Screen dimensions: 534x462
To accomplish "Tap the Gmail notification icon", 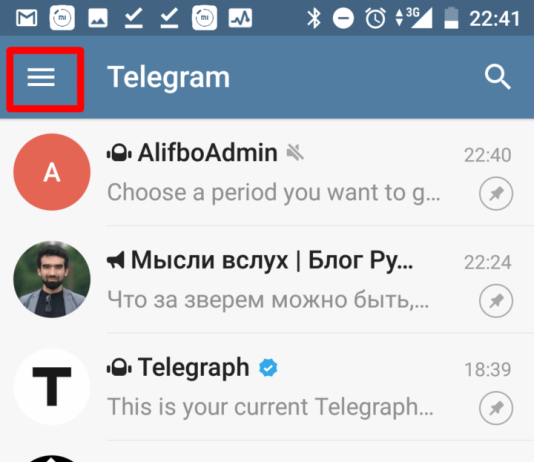I will 27,18.
